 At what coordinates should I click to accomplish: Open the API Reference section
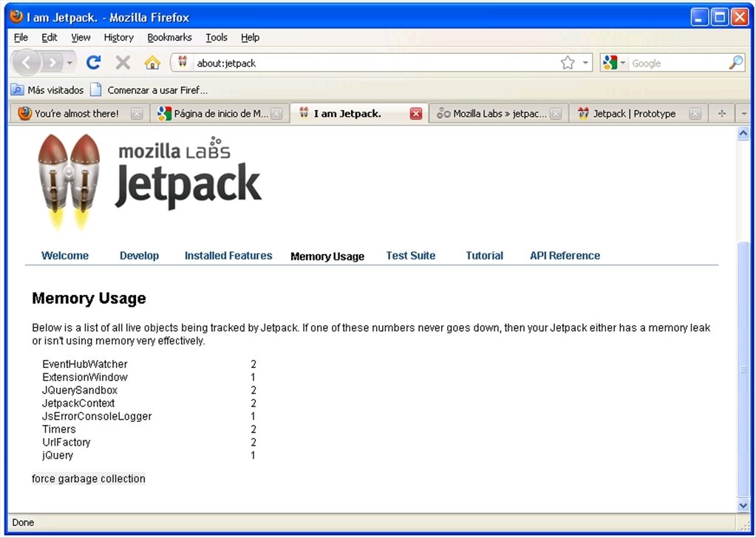click(x=565, y=256)
